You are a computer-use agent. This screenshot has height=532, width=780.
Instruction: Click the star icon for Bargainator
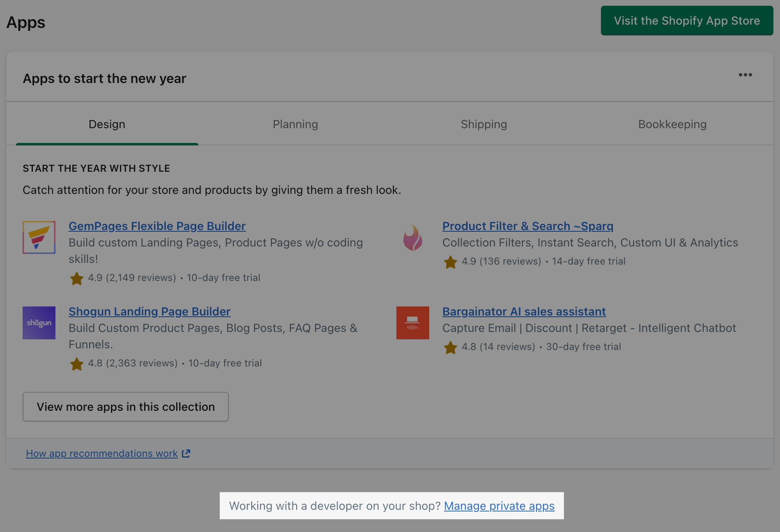click(x=451, y=348)
